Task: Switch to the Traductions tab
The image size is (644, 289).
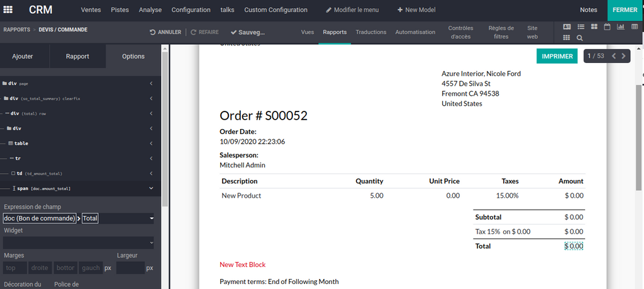Action: pyautogui.click(x=370, y=32)
